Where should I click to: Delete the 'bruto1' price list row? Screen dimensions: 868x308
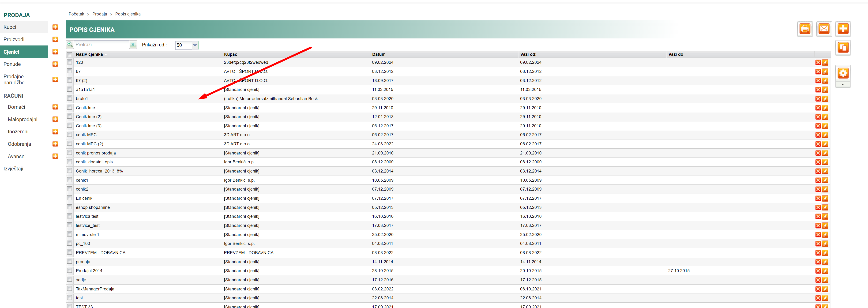(818, 99)
